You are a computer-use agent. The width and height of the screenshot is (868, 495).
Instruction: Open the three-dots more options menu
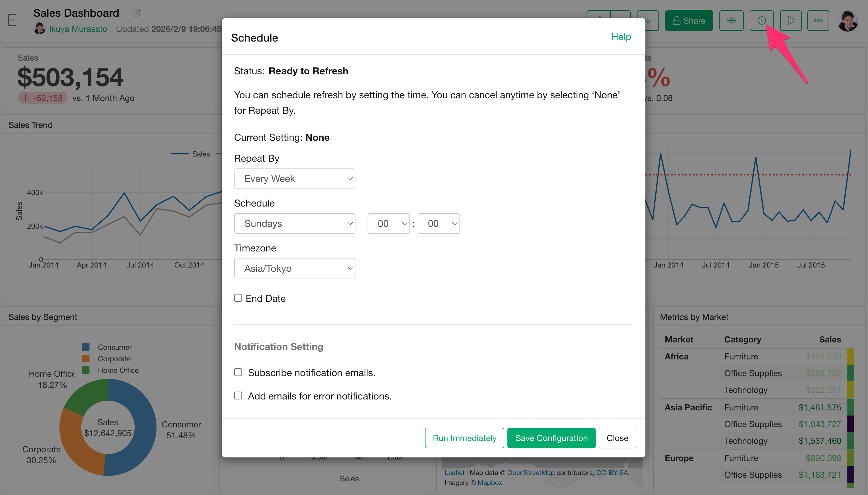818,21
